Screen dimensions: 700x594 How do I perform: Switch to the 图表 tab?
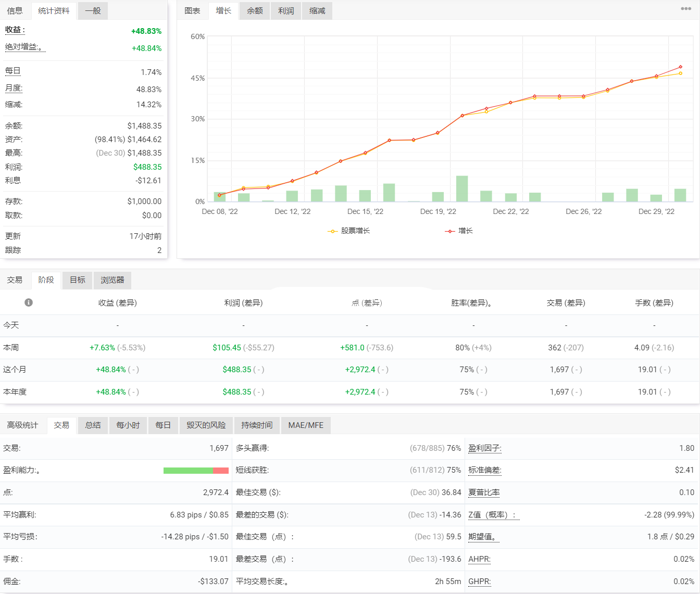point(192,11)
